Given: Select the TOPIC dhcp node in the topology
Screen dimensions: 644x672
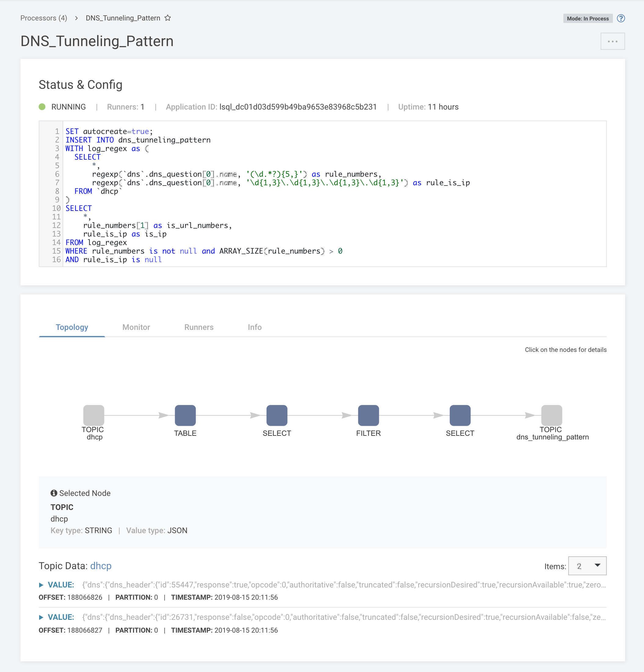Looking at the screenshot, I should 93,415.
